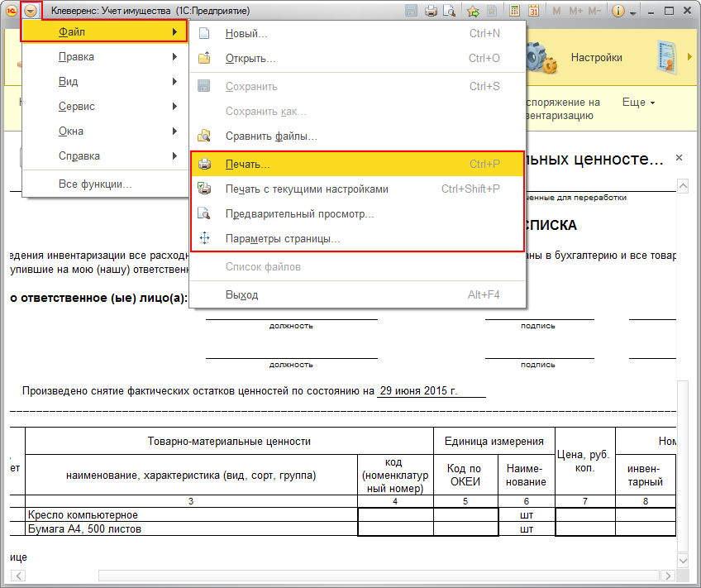Click the 'шт' cell in Бумага А4 row
The width and height of the screenshot is (701, 588).
coord(527,529)
